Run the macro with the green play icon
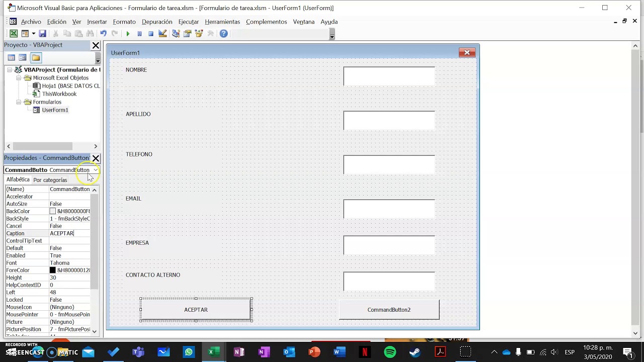Image resolution: width=644 pixels, height=362 pixels. click(x=128, y=34)
